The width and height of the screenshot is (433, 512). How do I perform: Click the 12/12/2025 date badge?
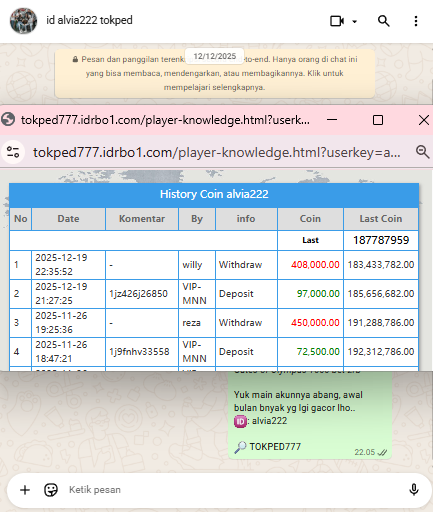click(x=215, y=56)
